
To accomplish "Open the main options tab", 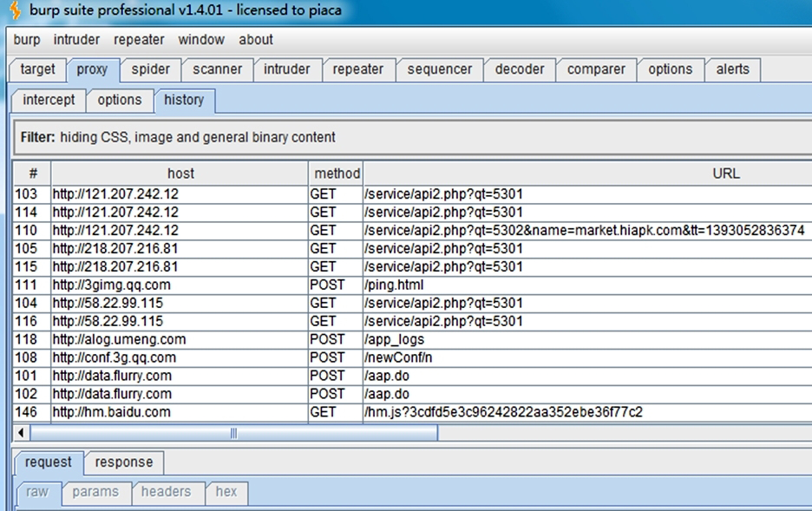I will [670, 69].
